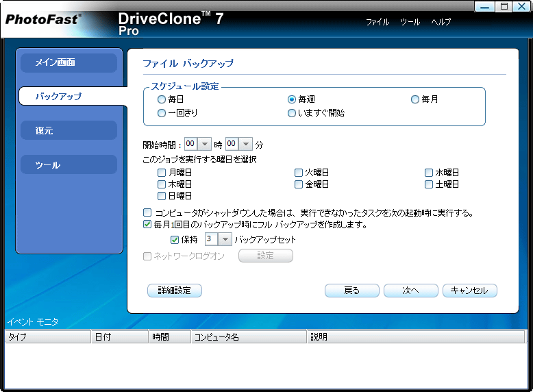Choose the いますぐ開始 (start now) option
This screenshot has height=392, width=533.
click(292, 113)
